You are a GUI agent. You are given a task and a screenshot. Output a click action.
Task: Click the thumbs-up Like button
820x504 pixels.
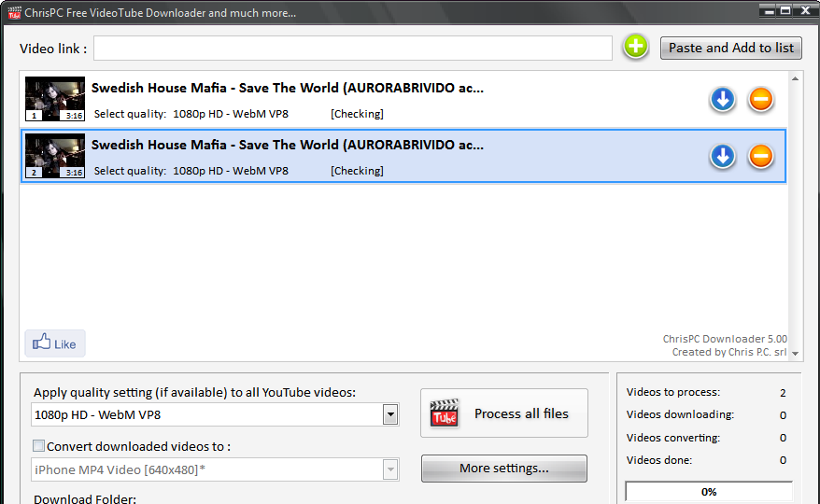[55, 343]
